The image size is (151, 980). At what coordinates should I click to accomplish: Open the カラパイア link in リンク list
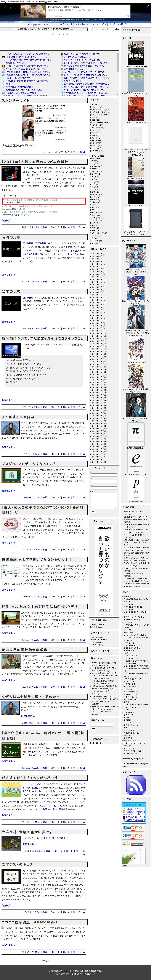(x=128, y=630)
